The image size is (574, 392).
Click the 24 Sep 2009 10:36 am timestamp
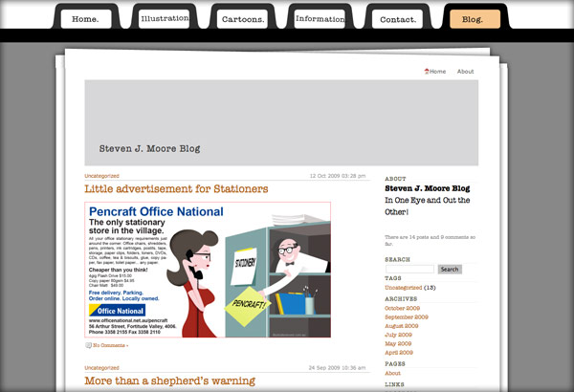(x=337, y=367)
